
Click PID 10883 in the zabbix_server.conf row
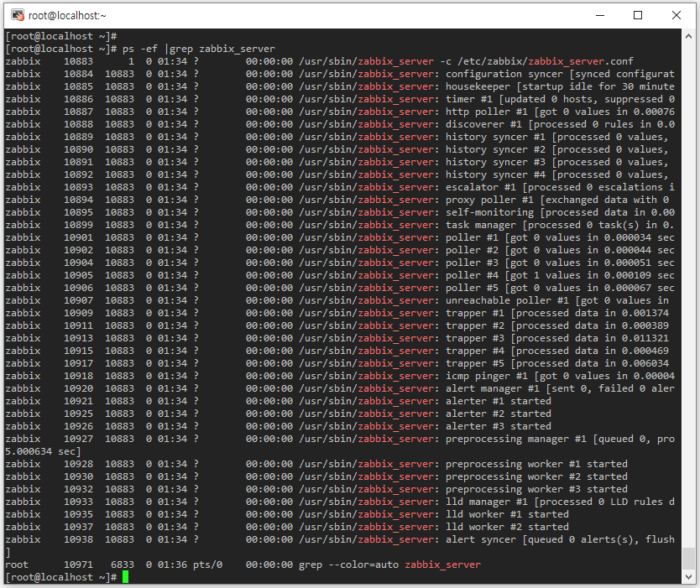(78, 61)
